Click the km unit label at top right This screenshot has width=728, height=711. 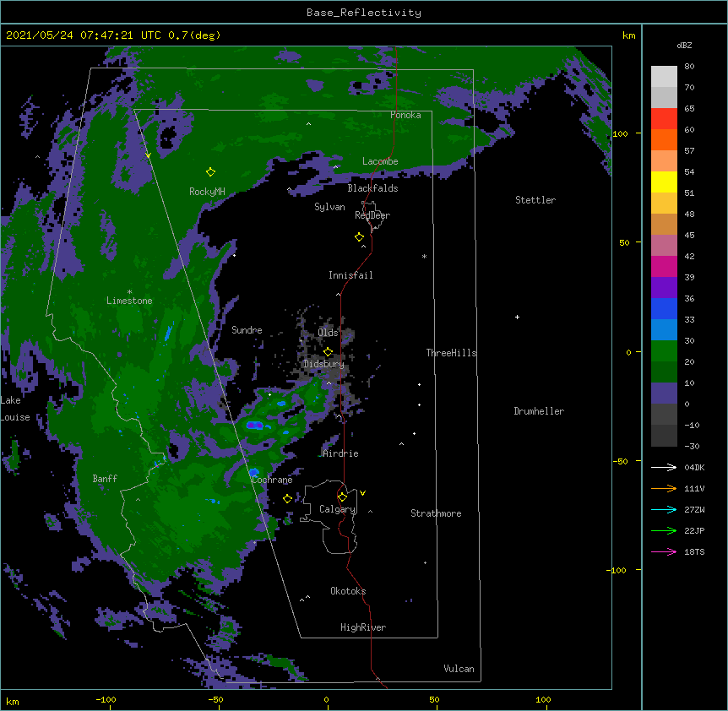click(x=629, y=35)
